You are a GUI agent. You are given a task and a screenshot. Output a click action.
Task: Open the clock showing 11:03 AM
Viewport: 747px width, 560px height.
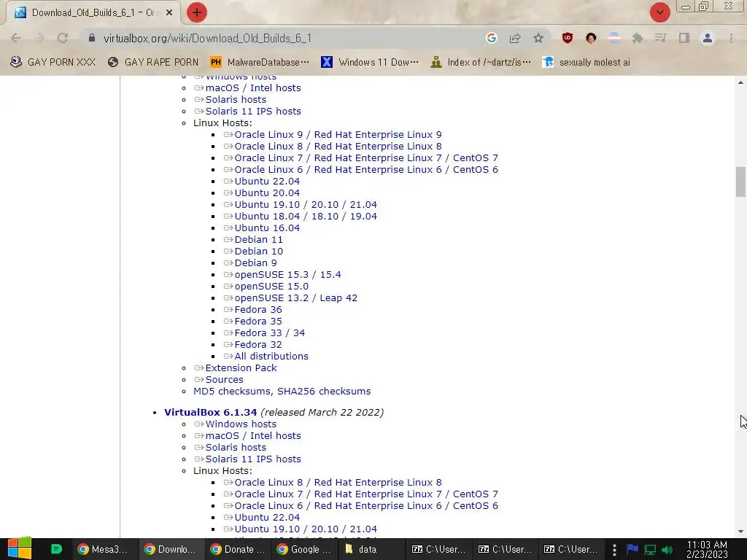pos(707,550)
